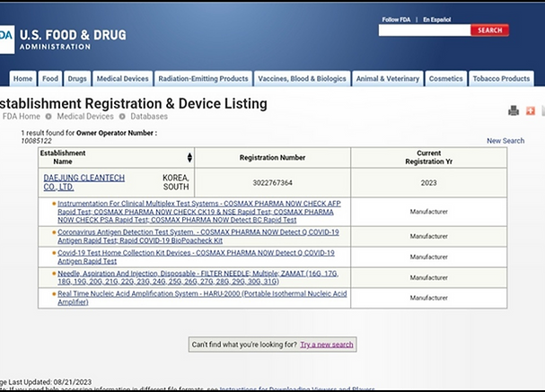
Task: Open Needle, Aspiration And Injection listing
Action: [x=198, y=277]
